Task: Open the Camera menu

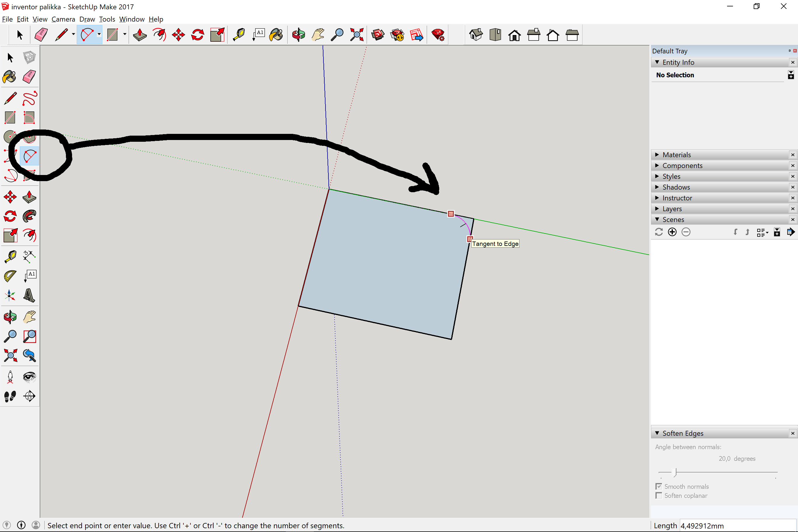Action: (63, 19)
